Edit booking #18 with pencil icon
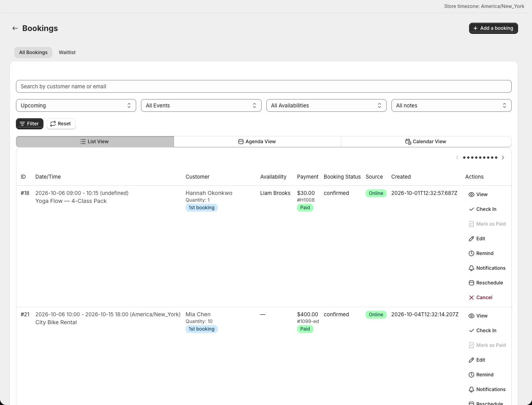532x405 pixels. point(477,239)
